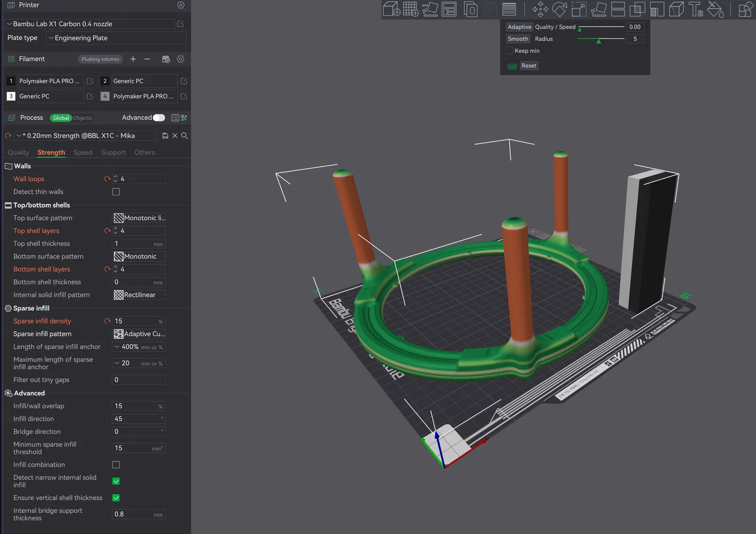The image size is (756, 534).
Task: Expand the Bambu Lab X1 Carbon printer dropdown
Action: click(x=90, y=24)
